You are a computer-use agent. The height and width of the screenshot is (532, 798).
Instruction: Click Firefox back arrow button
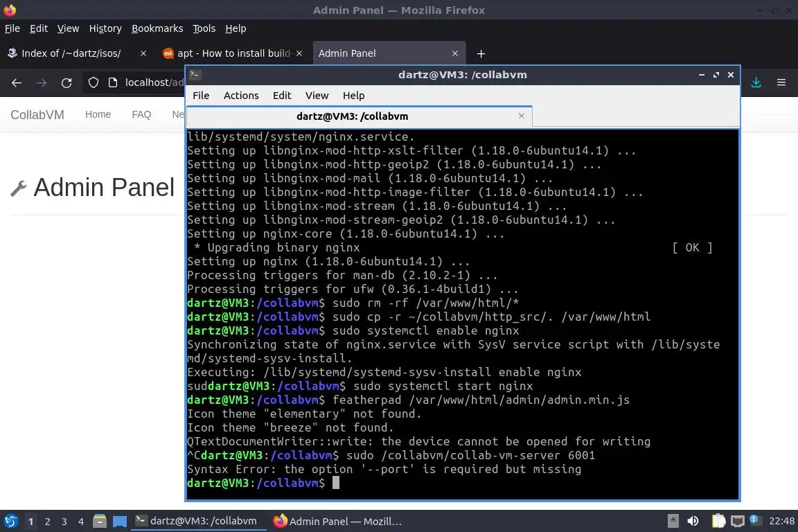pos(17,82)
